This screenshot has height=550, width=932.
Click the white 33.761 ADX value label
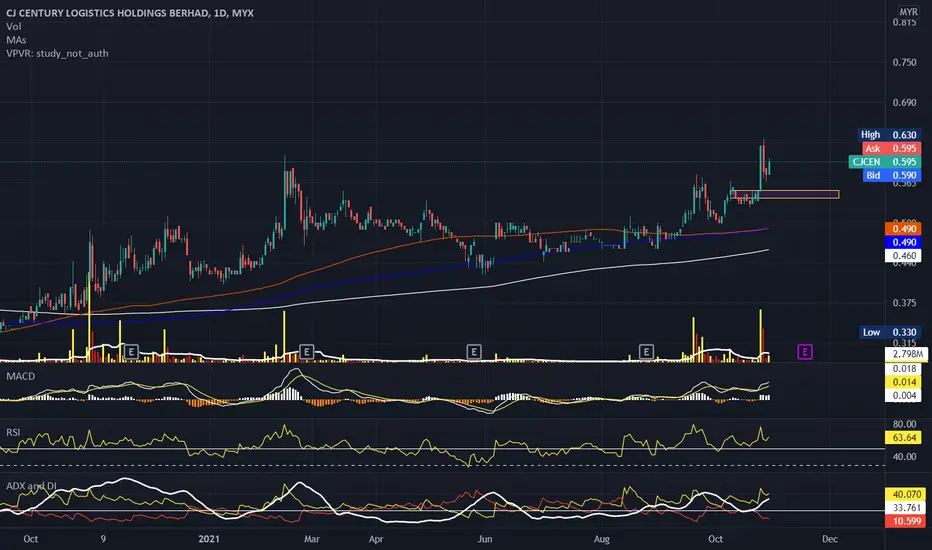(x=906, y=508)
